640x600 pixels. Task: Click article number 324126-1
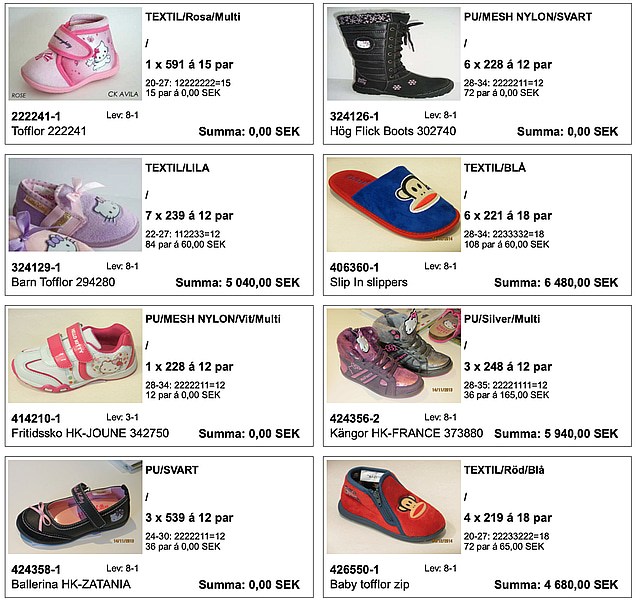coord(354,116)
